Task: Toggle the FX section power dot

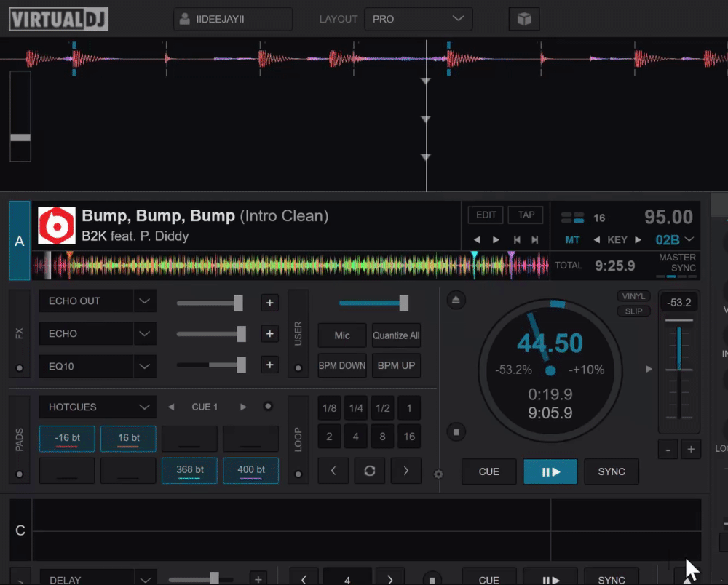Action: (20, 368)
